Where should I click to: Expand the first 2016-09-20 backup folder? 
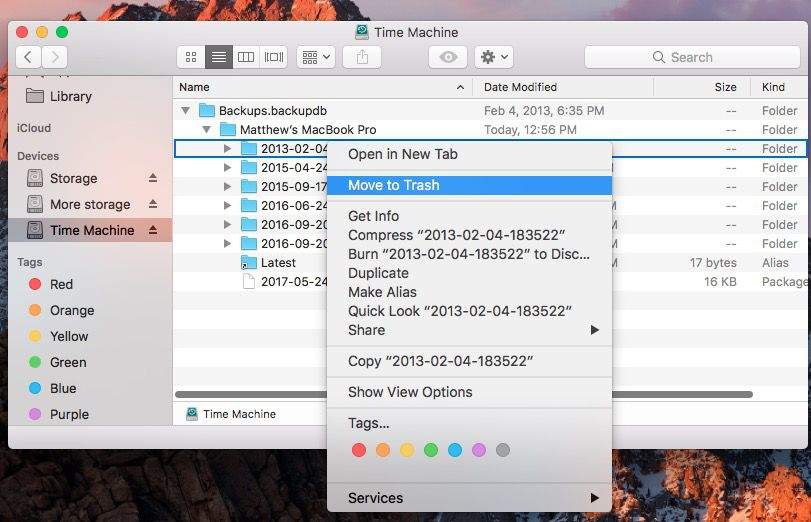point(227,225)
